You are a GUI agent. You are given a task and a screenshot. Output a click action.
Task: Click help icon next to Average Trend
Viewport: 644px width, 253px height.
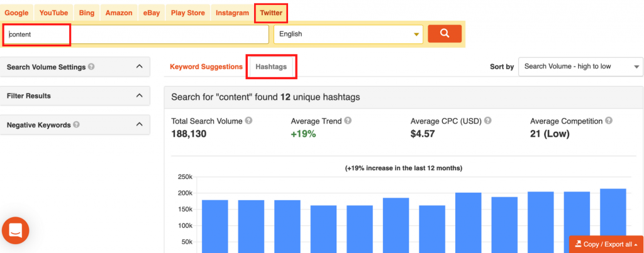point(348,121)
